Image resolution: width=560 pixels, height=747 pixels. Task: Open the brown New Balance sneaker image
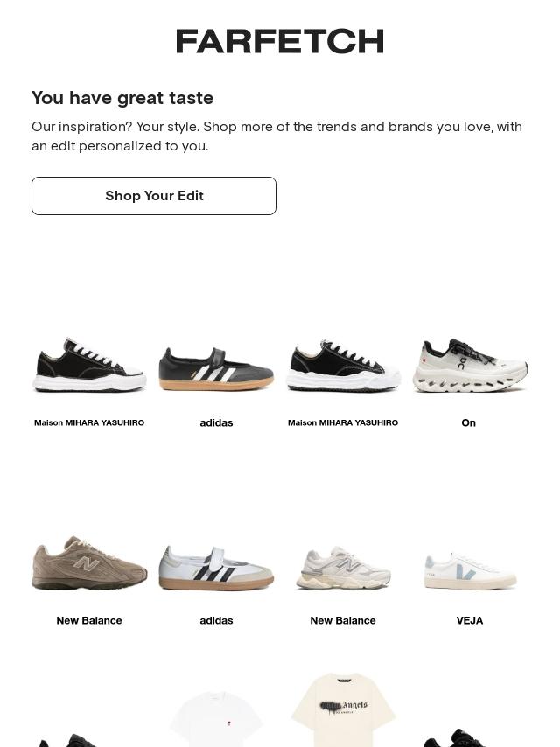(x=89, y=563)
